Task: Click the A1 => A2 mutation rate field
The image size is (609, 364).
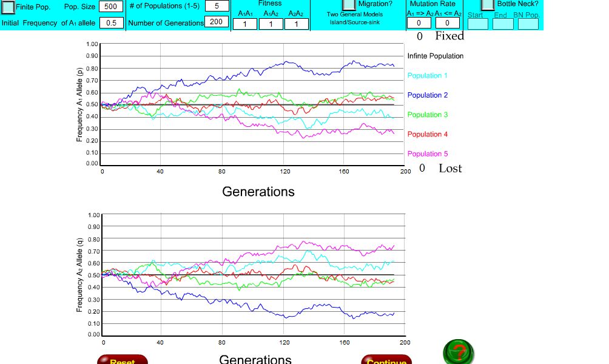Action: click(x=418, y=23)
